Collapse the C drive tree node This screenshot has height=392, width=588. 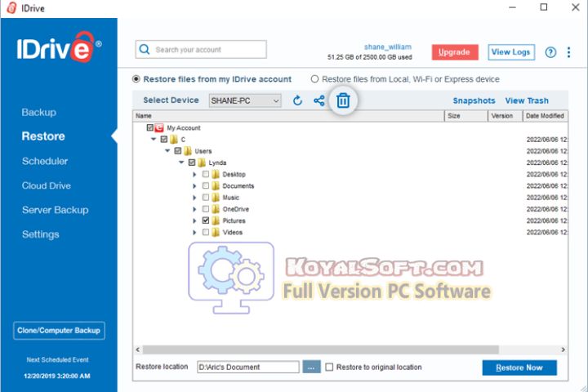coord(153,139)
